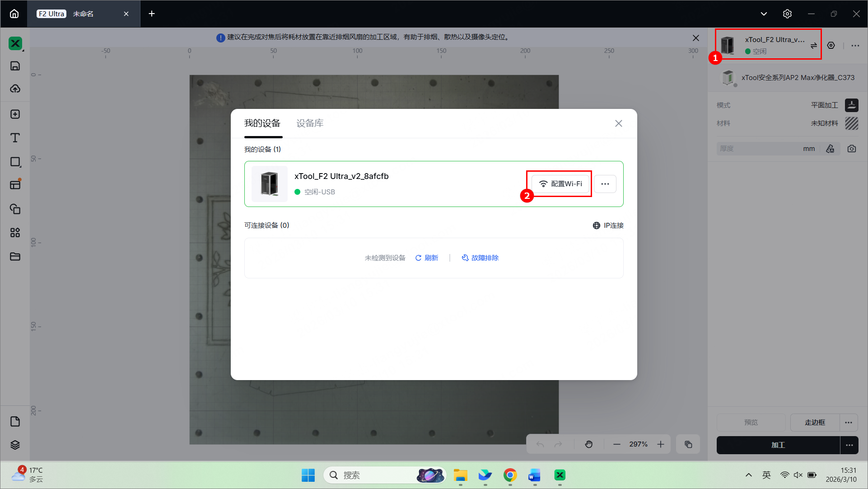This screenshot has width=868, height=489.
Task: Open the 故障排除 troubleshooting link
Action: 480,258
